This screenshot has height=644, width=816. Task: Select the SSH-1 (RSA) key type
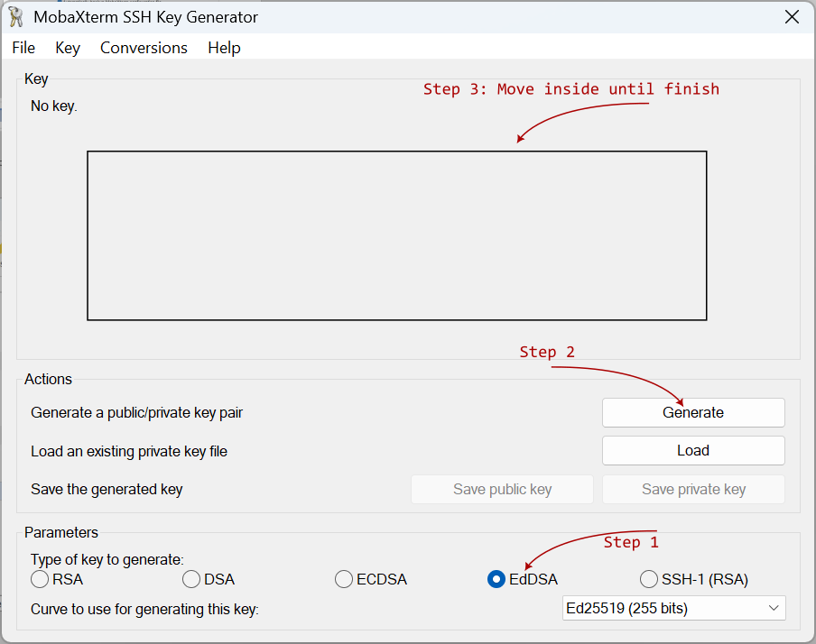click(694, 579)
